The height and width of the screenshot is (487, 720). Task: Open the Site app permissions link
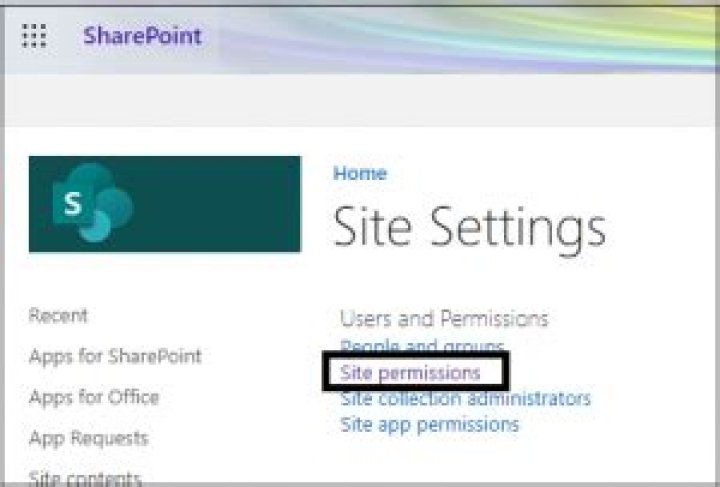coord(429,425)
